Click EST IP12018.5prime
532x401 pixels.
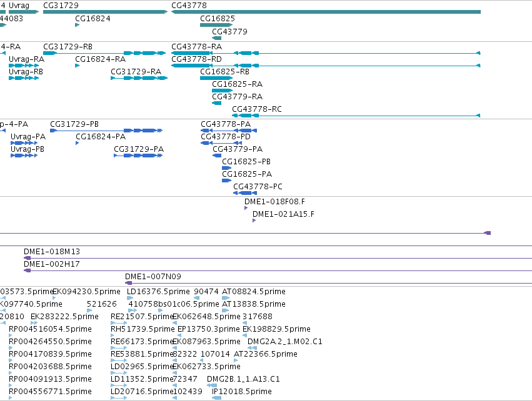tap(216, 398)
